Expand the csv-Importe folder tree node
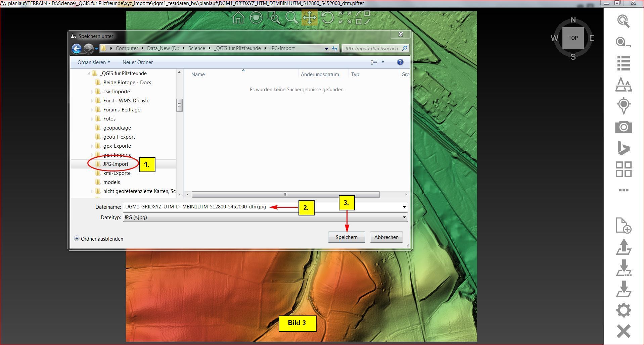The width and height of the screenshot is (644, 345). click(x=92, y=92)
